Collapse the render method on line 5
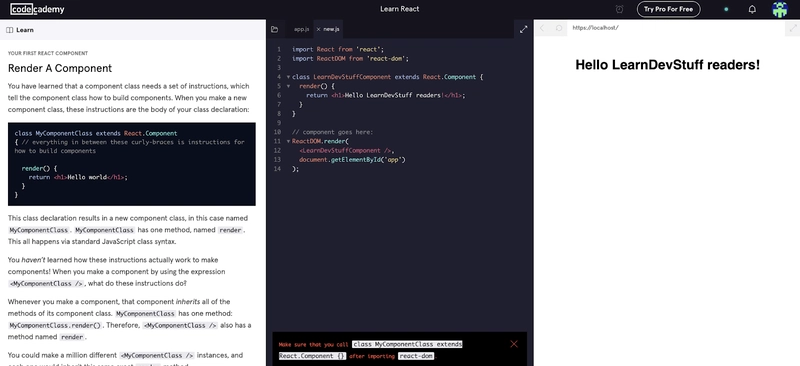 (x=288, y=86)
